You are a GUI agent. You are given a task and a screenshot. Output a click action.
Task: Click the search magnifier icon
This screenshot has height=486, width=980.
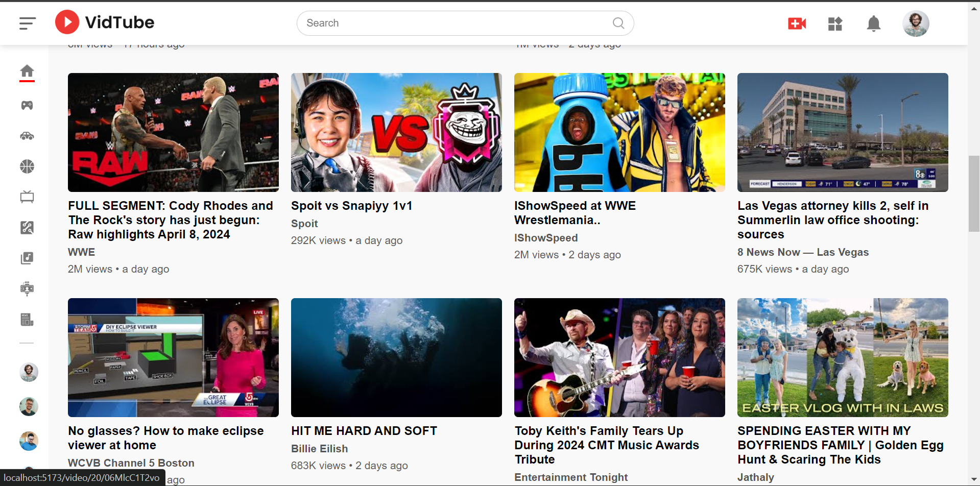(x=618, y=23)
